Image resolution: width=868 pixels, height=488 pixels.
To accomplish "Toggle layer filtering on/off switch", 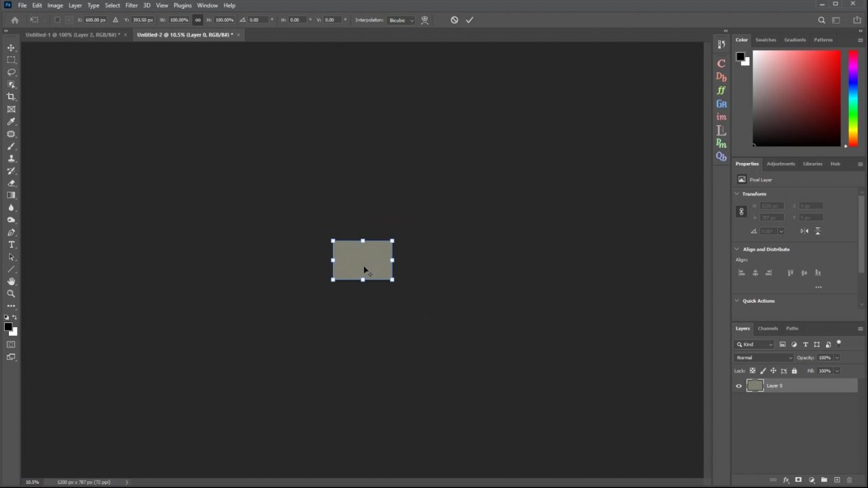I will 839,343.
